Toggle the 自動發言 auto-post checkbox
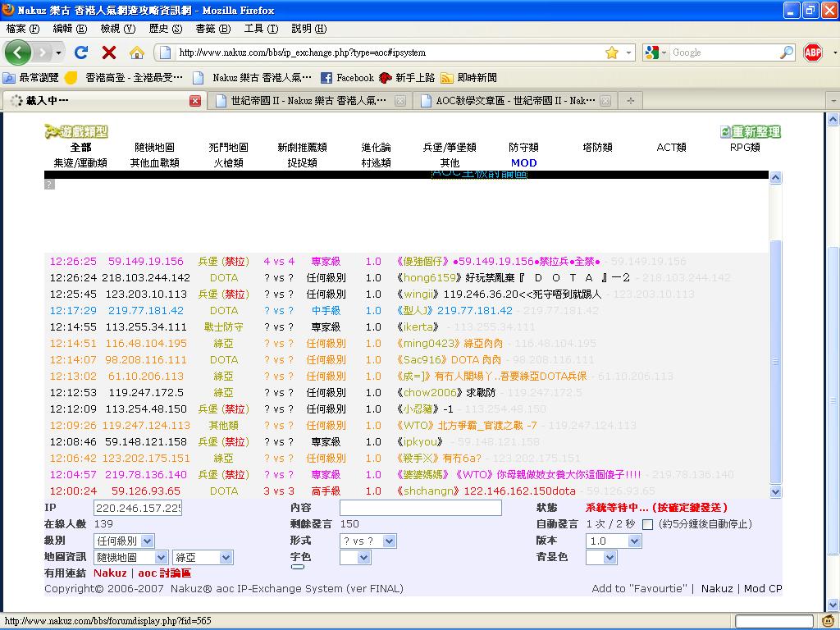 coord(648,524)
